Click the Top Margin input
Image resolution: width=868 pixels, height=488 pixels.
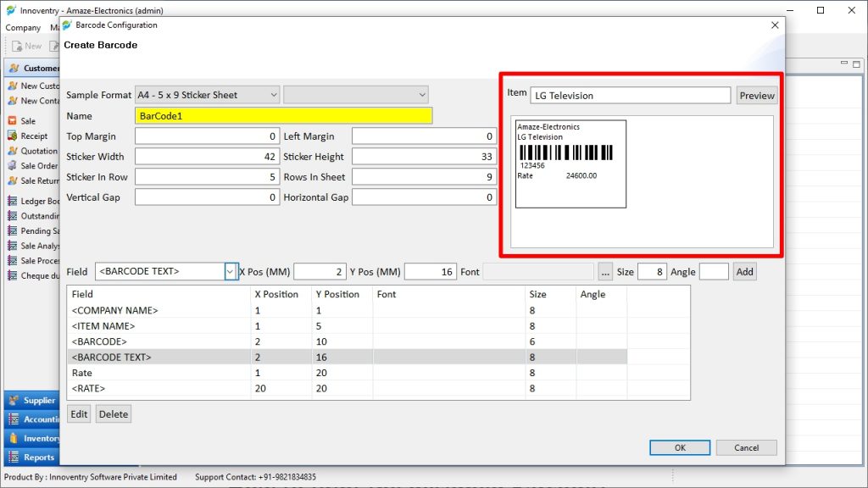(207, 136)
